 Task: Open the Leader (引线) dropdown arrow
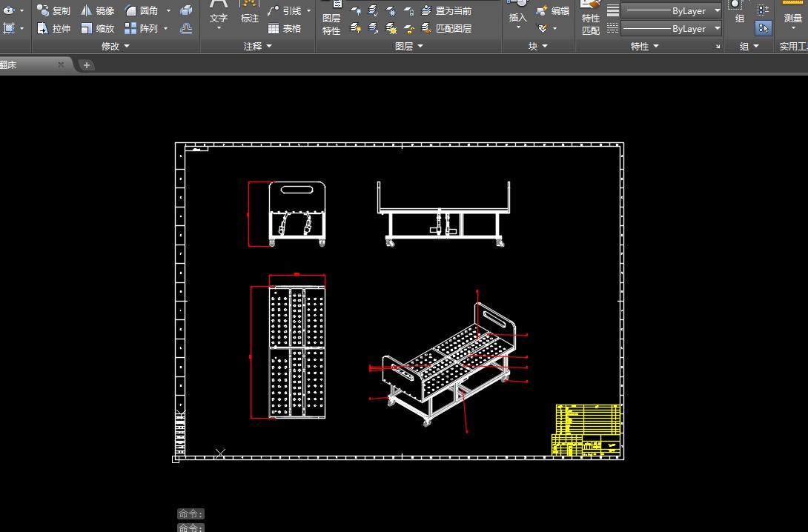pos(308,10)
